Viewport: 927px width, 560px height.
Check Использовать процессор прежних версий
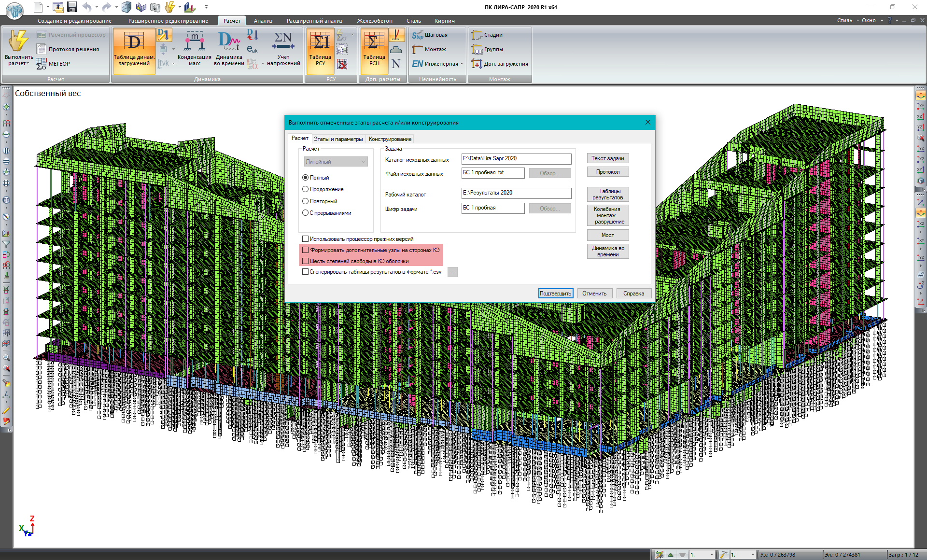[x=306, y=239]
